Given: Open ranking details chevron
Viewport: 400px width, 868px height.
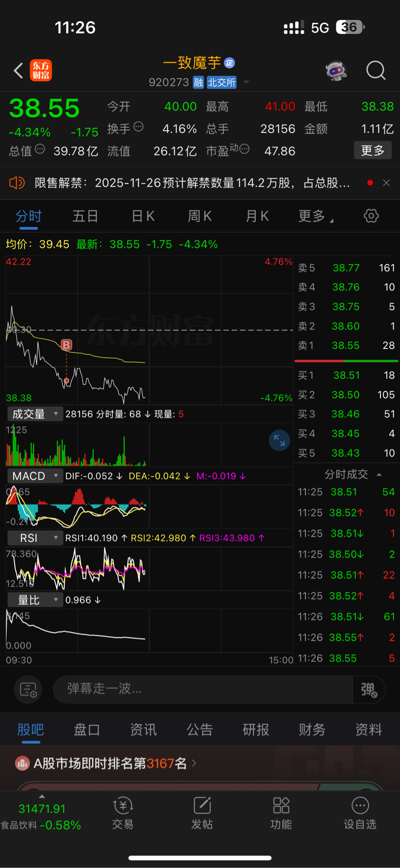Looking at the screenshot, I should click(x=194, y=763).
